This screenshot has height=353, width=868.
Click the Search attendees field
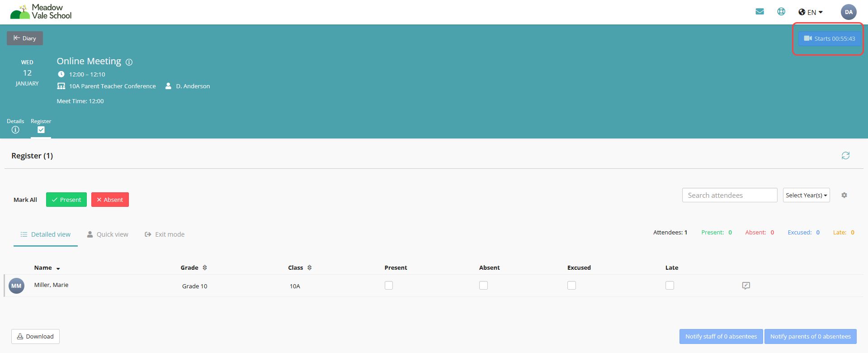[729, 195]
